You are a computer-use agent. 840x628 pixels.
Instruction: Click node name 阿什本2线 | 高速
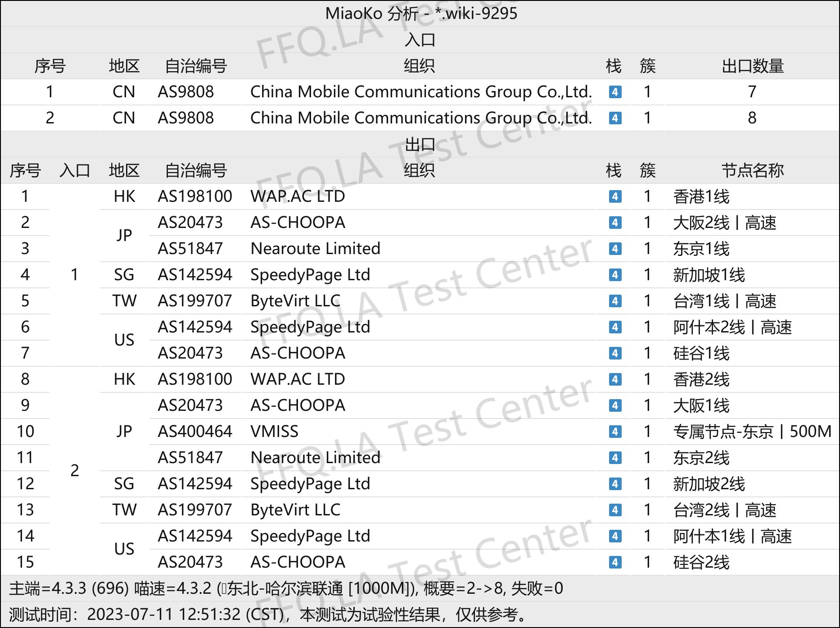pos(732,327)
